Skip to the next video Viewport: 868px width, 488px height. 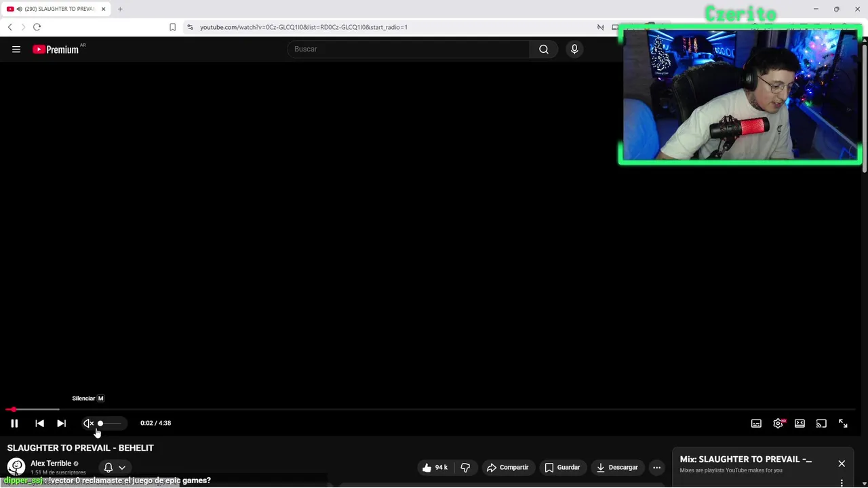[x=61, y=423]
